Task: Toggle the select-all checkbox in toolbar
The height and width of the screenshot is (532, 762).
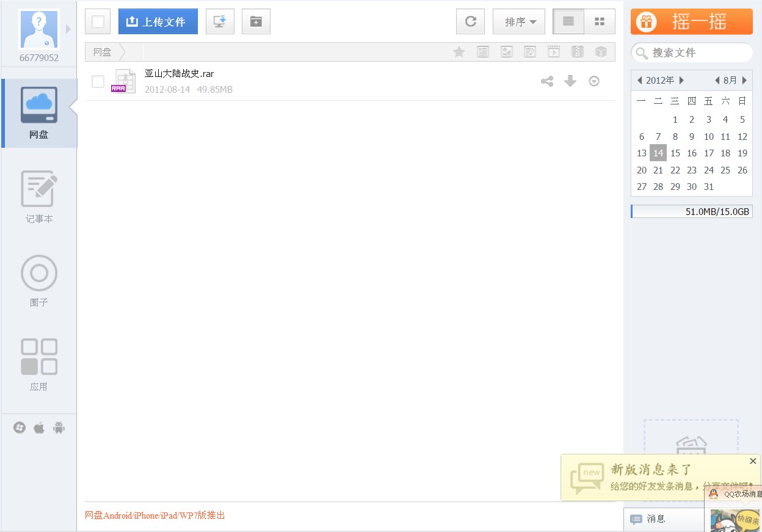Action: click(98, 22)
